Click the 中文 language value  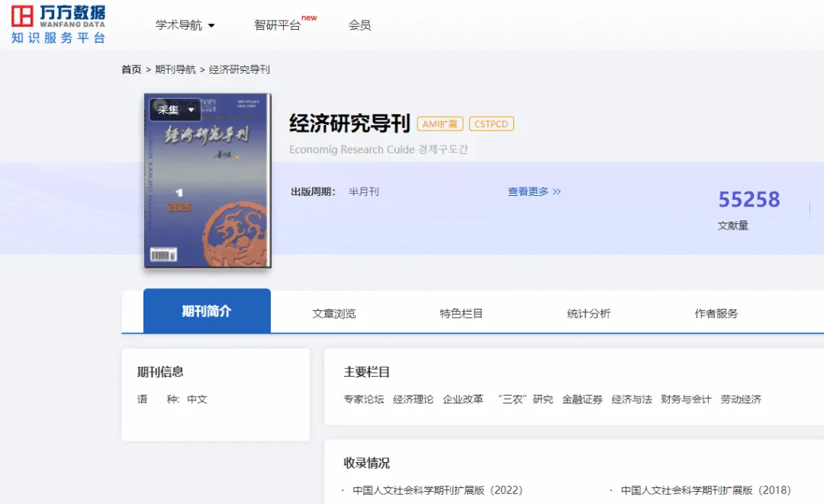click(x=197, y=400)
